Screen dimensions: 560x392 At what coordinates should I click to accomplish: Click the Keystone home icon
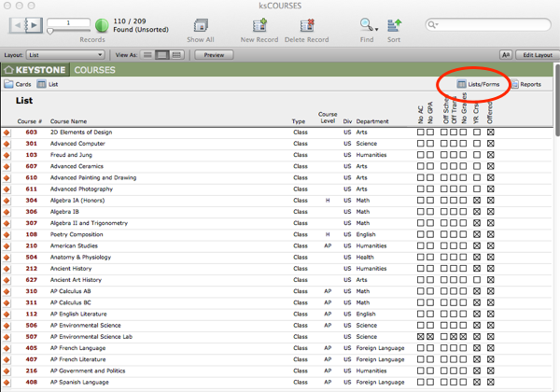9,69
